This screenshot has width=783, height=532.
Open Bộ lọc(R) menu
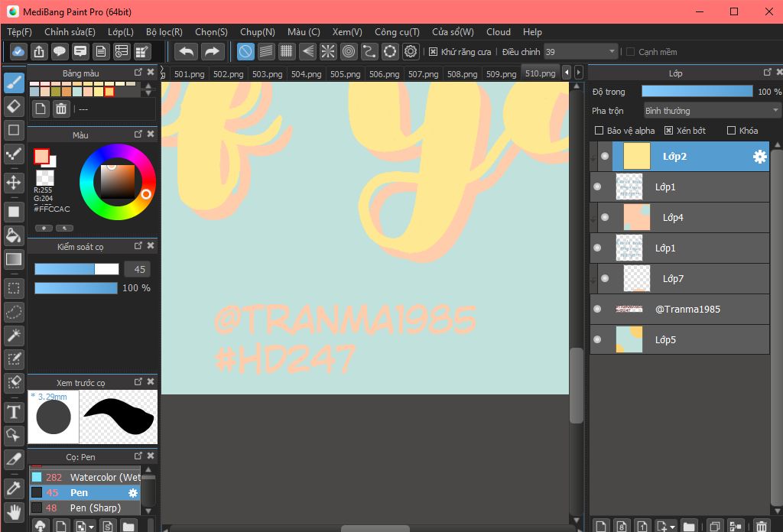164,32
